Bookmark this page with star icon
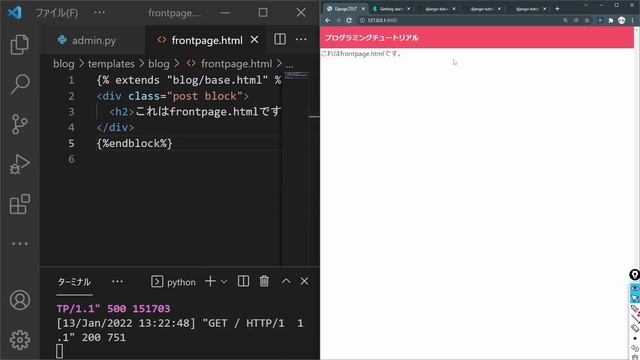Image resolution: width=640 pixels, height=360 pixels. point(587,20)
